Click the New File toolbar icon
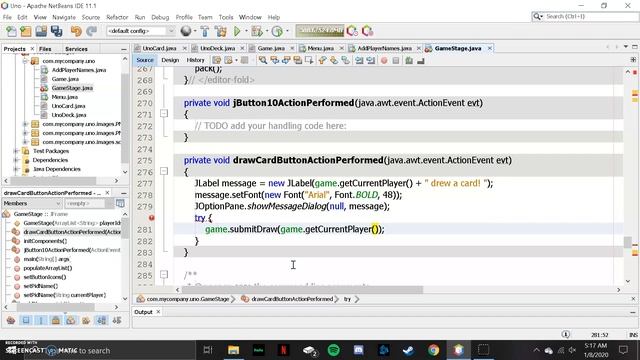Image resolution: width=640 pixels, height=360 pixels. pos(11,31)
